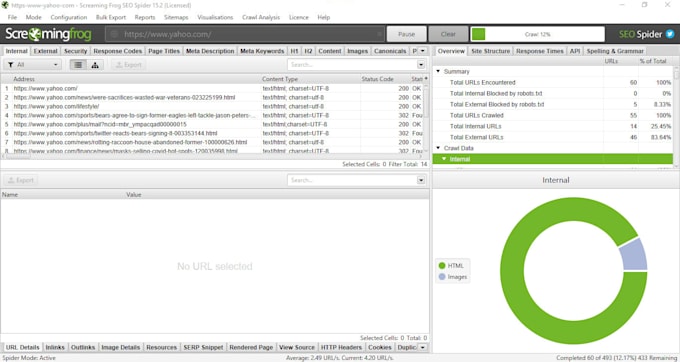Image resolution: width=680 pixels, height=362 pixels.
Task: Open the HTTP Headers tab
Action: 341,347
